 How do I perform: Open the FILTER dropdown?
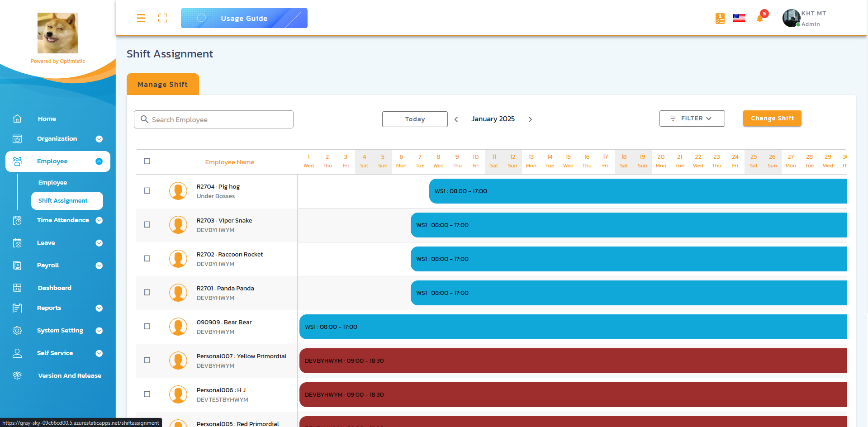coord(692,119)
